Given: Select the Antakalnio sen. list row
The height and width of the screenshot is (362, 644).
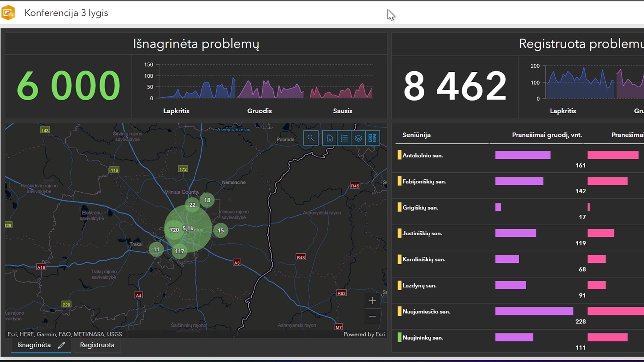Looking at the screenshot, I should [x=423, y=156].
